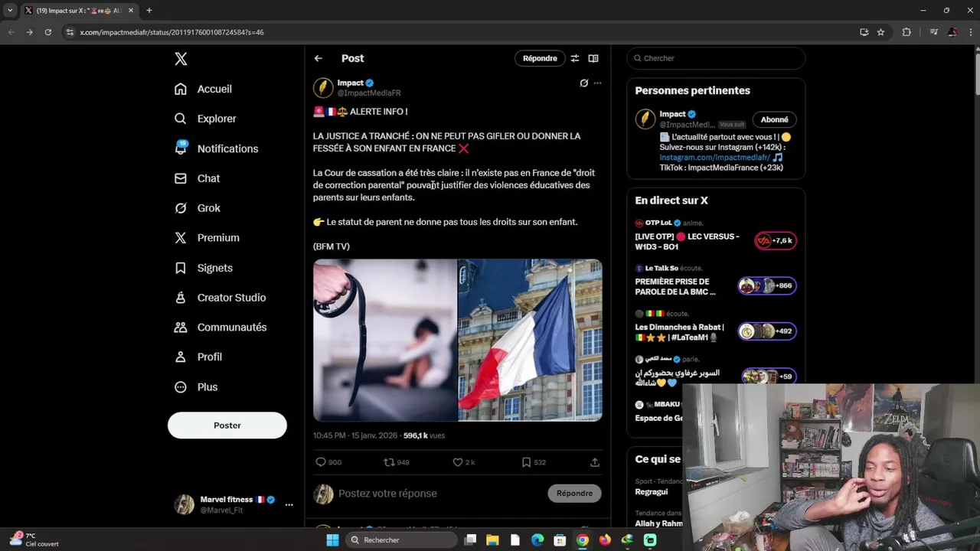Open the instagram.com/impactmediafr link
This screenshot has height=551, width=980.
point(715,158)
